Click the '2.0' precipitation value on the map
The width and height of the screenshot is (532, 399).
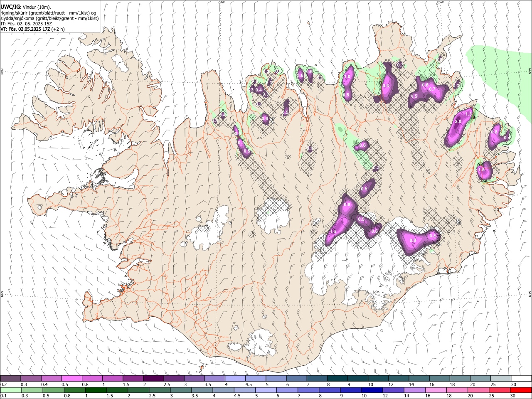click(x=458, y=121)
